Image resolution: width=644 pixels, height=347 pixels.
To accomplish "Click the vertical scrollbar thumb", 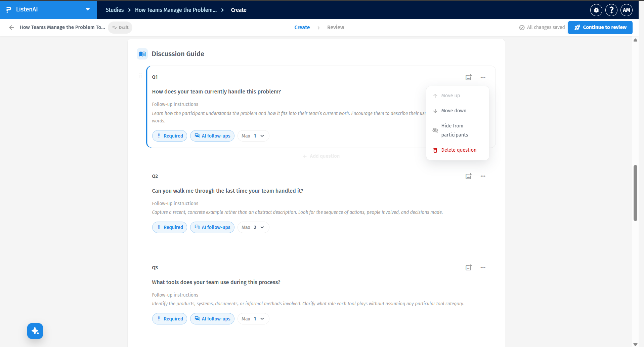I will pos(635,193).
